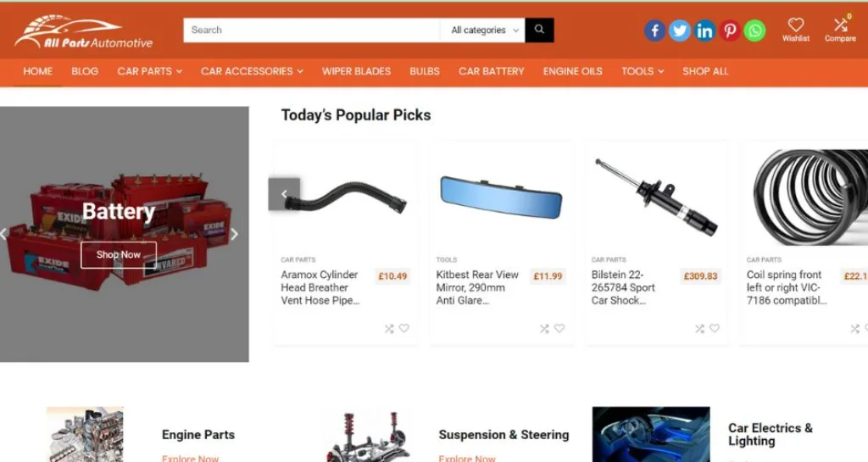The height and width of the screenshot is (462, 868).
Task: Expand the Car Parts menu
Action: [149, 71]
